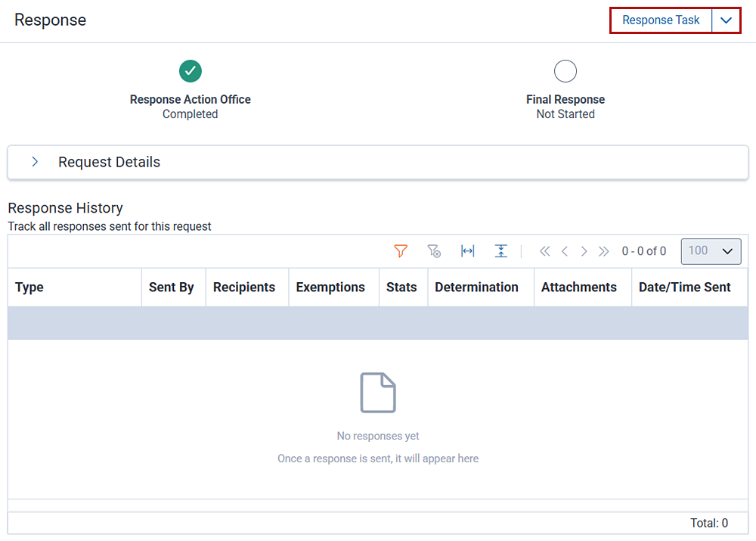Jump to last page with double-right arrows
756x541 pixels.
(x=603, y=251)
